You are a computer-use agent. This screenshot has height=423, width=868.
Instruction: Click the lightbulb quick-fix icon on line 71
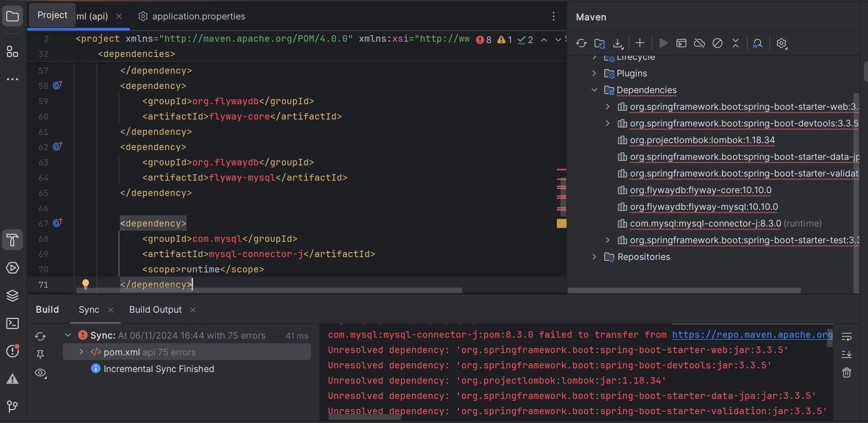click(x=86, y=284)
